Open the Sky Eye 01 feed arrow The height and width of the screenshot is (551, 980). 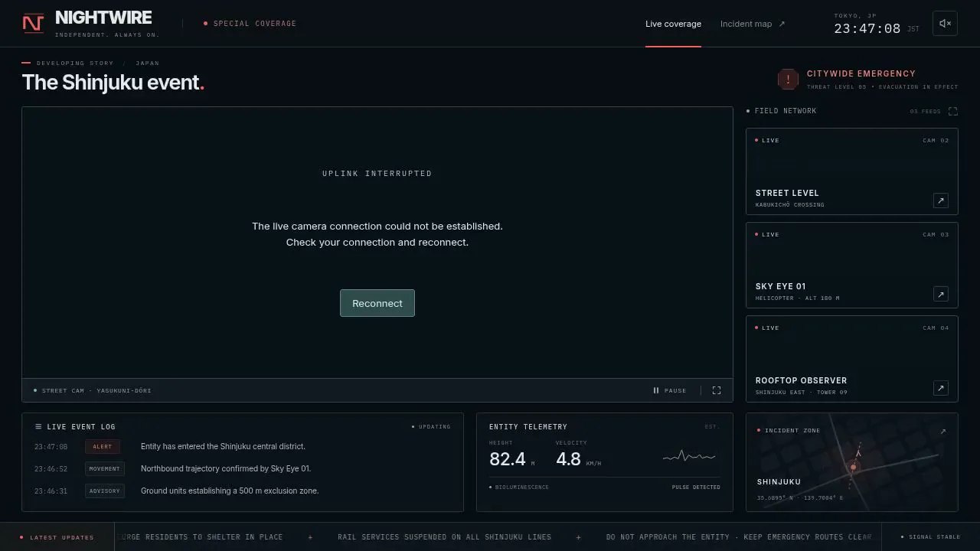pyautogui.click(x=941, y=294)
